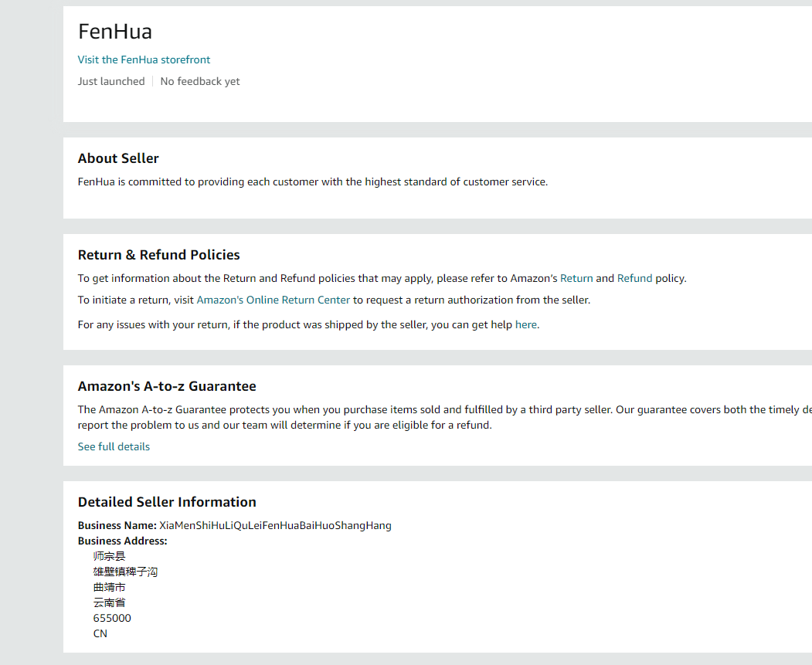The height and width of the screenshot is (665, 812).
Task: Click the country code CN
Action: [x=100, y=633]
